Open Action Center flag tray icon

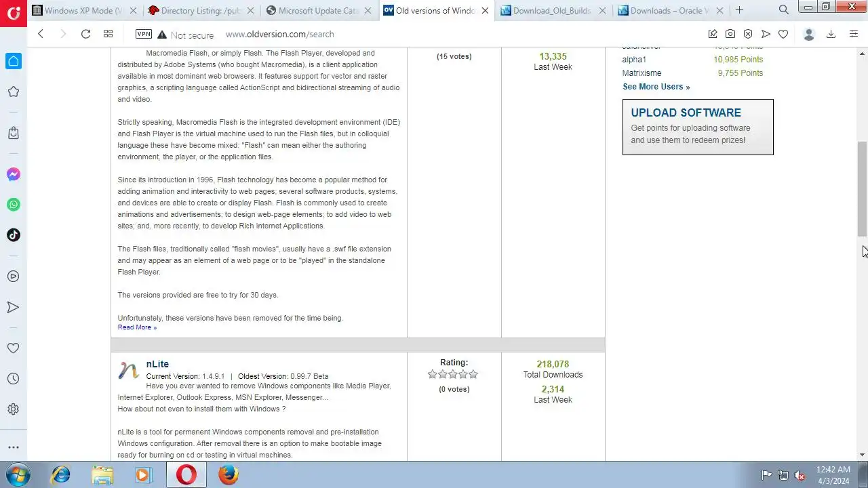pos(766,475)
